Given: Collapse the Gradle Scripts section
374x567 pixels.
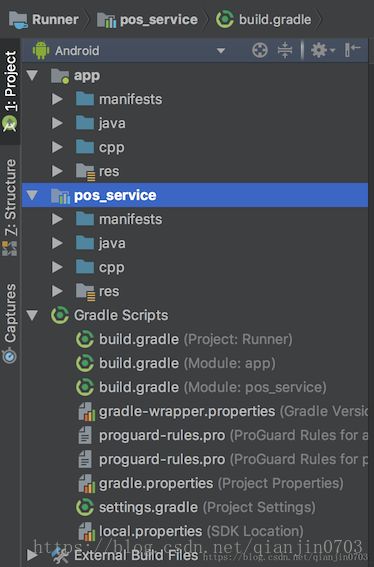Looking at the screenshot, I should coord(32,315).
